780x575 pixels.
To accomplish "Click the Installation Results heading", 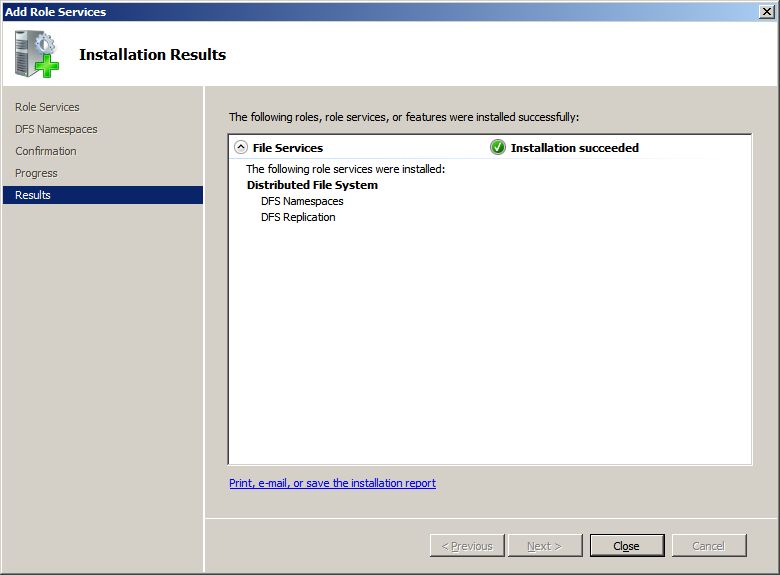I will click(153, 54).
